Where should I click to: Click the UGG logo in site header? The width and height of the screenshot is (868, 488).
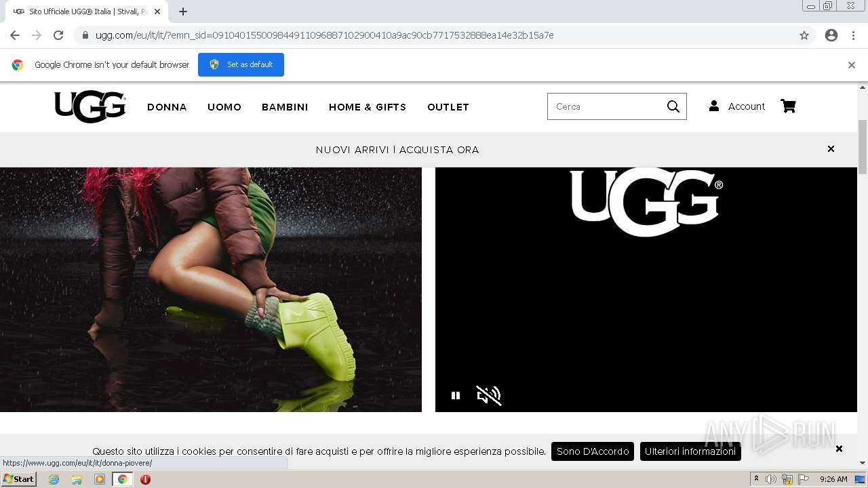[90, 106]
